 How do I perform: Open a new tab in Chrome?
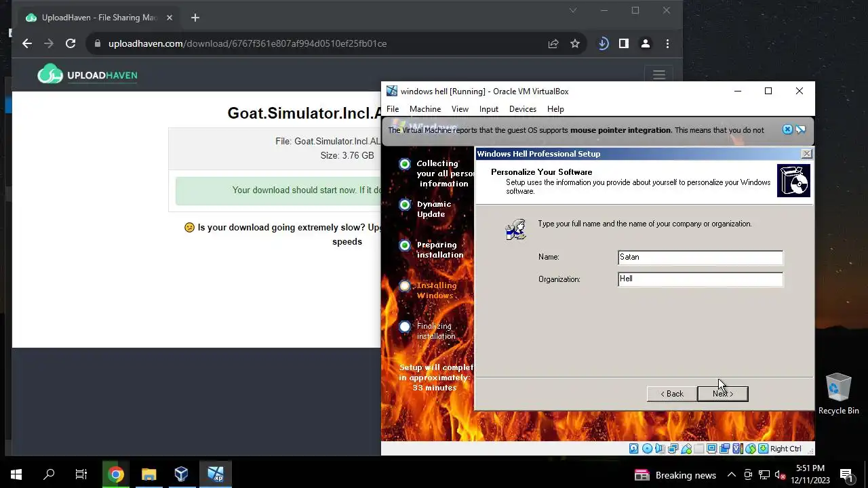[x=195, y=18]
